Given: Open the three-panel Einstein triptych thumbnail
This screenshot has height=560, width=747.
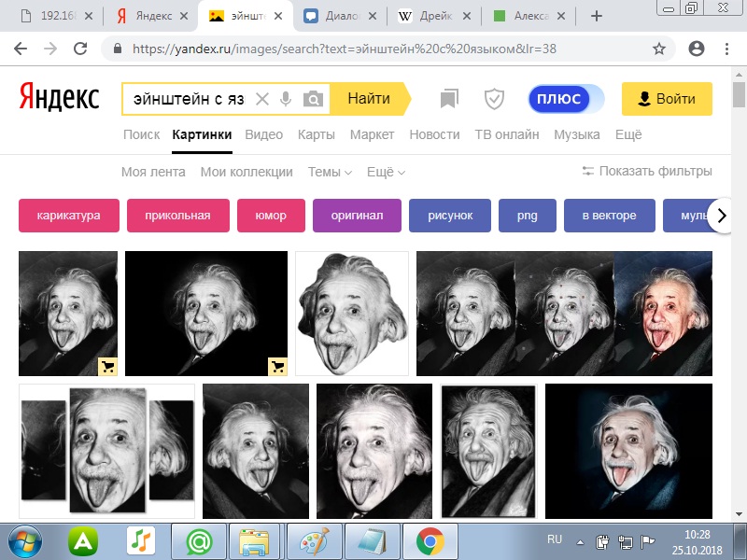Looking at the screenshot, I should point(107,451).
